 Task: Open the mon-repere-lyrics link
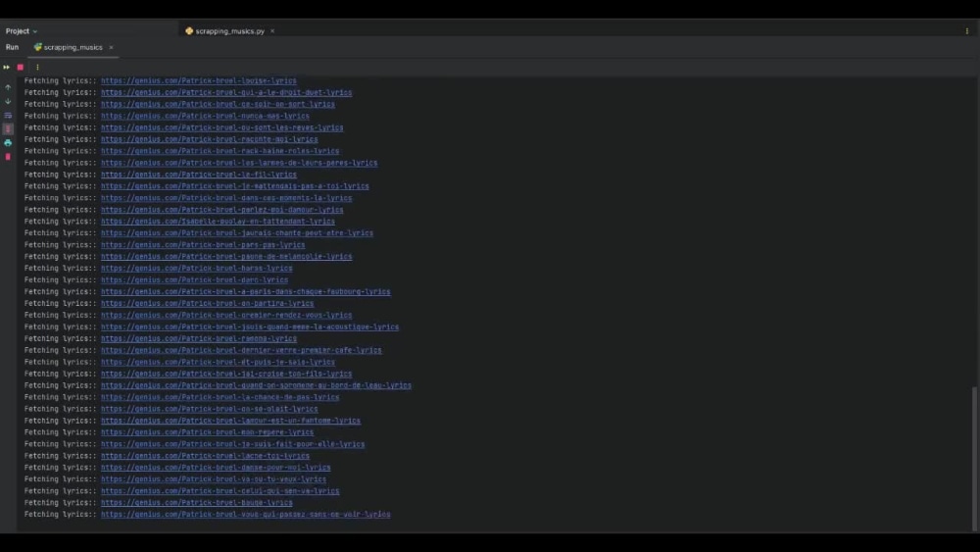pos(208,432)
